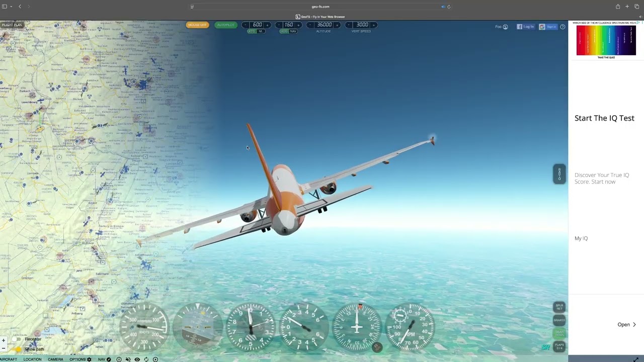Switch speed unit to Mach (M.)
The image size is (644, 362).
260,31
